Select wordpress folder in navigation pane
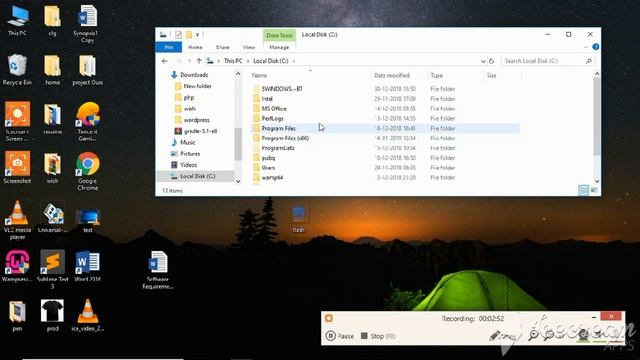Image resolution: width=640 pixels, height=360 pixels. point(196,120)
